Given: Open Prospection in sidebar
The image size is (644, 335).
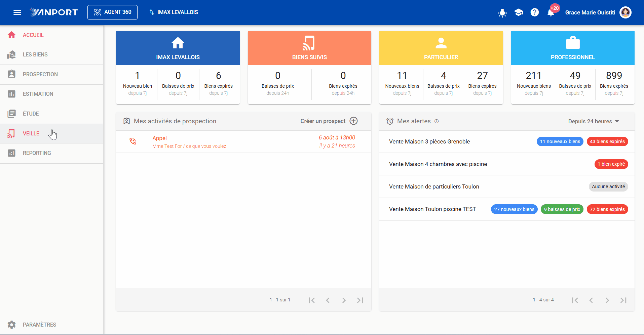Looking at the screenshot, I should tap(51, 74).
